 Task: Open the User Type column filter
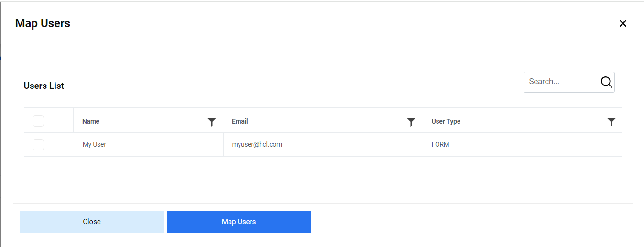(x=611, y=122)
